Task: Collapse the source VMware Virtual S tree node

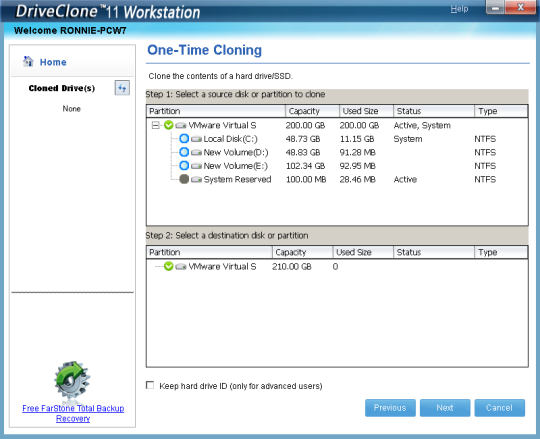Action: [x=155, y=125]
